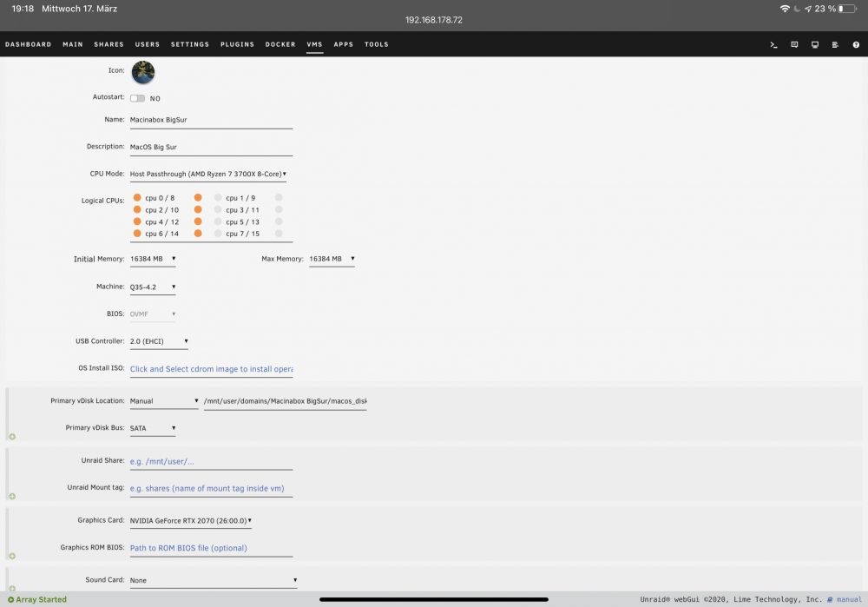
Task: Open the Graphics Card dropdown
Action: point(190,521)
